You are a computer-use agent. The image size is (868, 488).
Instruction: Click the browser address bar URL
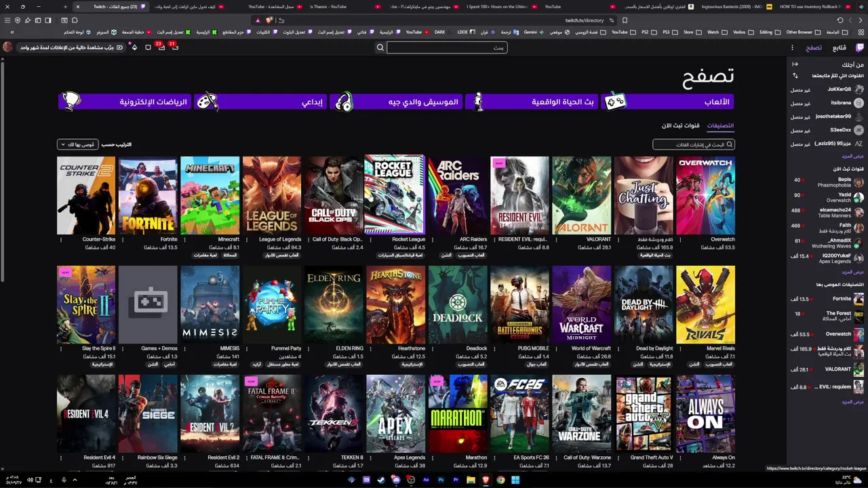[x=584, y=20]
